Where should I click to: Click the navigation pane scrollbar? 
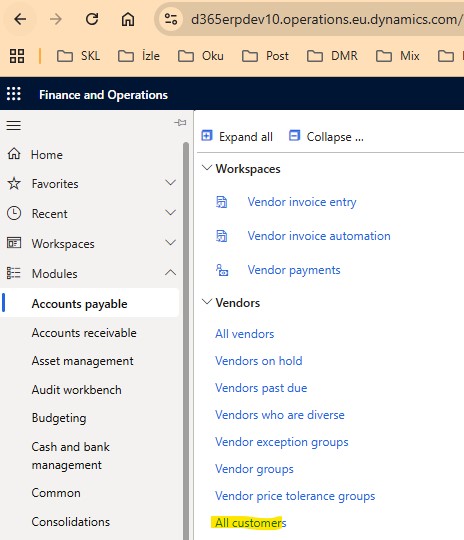coord(186,341)
